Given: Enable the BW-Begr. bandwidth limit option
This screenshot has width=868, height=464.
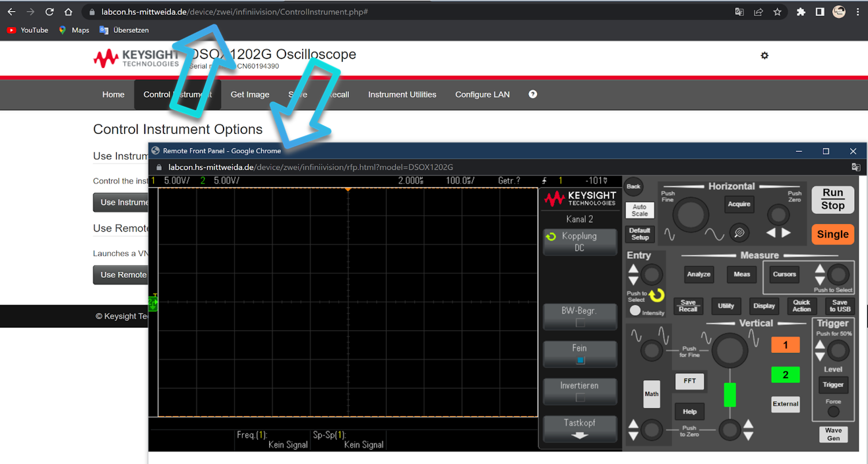Looking at the screenshot, I should (x=580, y=316).
